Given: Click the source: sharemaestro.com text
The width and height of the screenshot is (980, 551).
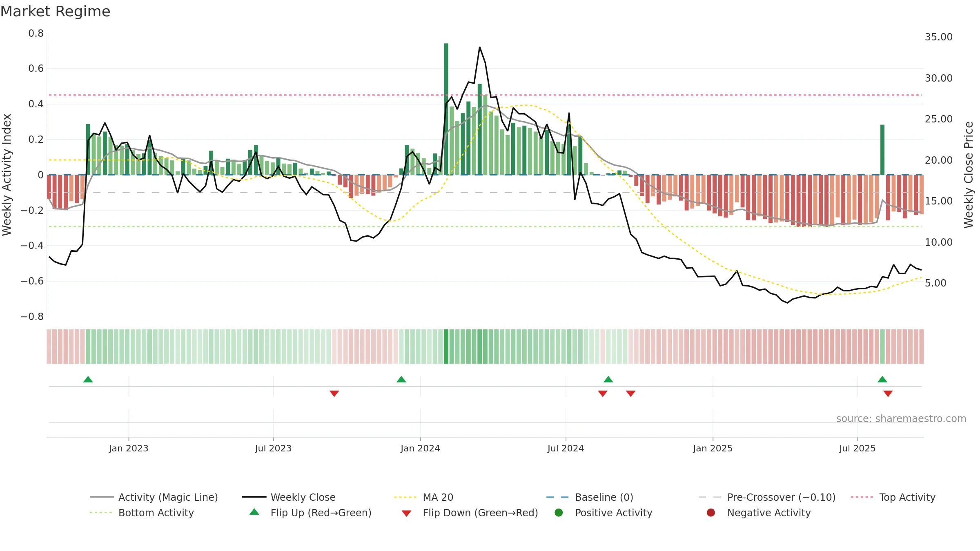Looking at the screenshot, I should 901,418.
